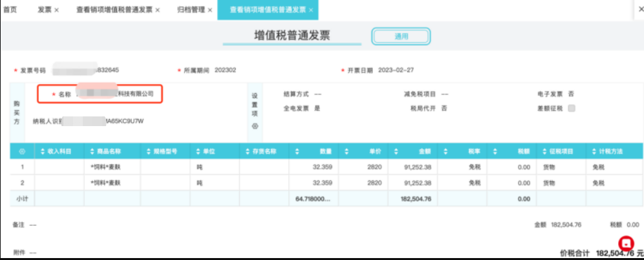This screenshot has width=644, height=260.
Task: Click the 规格型号 column header
Action: (164, 151)
